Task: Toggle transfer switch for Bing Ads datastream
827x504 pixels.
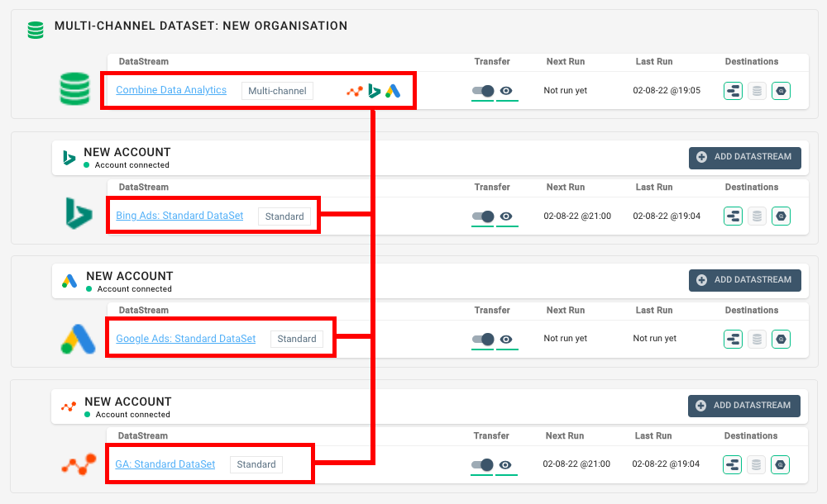Action: [x=483, y=216]
